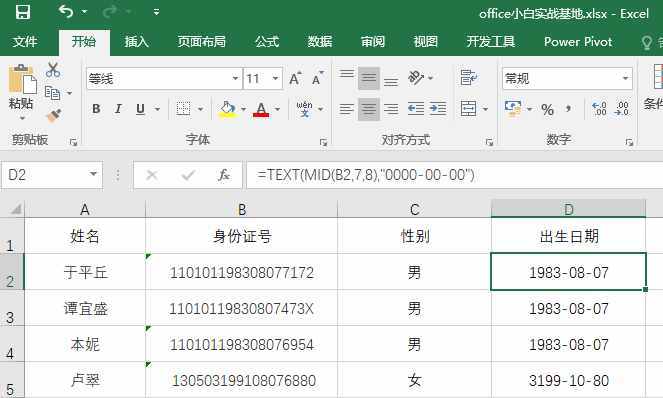Switch to the 插入 ribbon tab

[x=137, y=41]
